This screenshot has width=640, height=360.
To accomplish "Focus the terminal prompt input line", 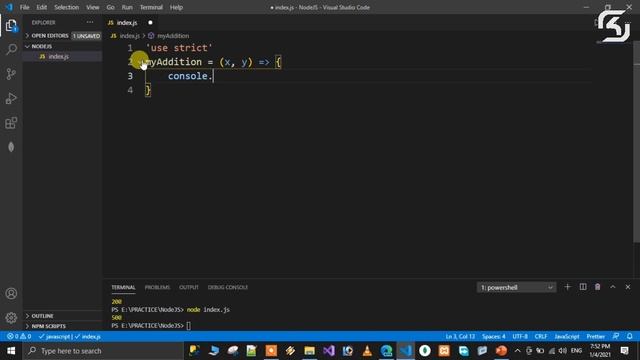I will click(189, 325).
